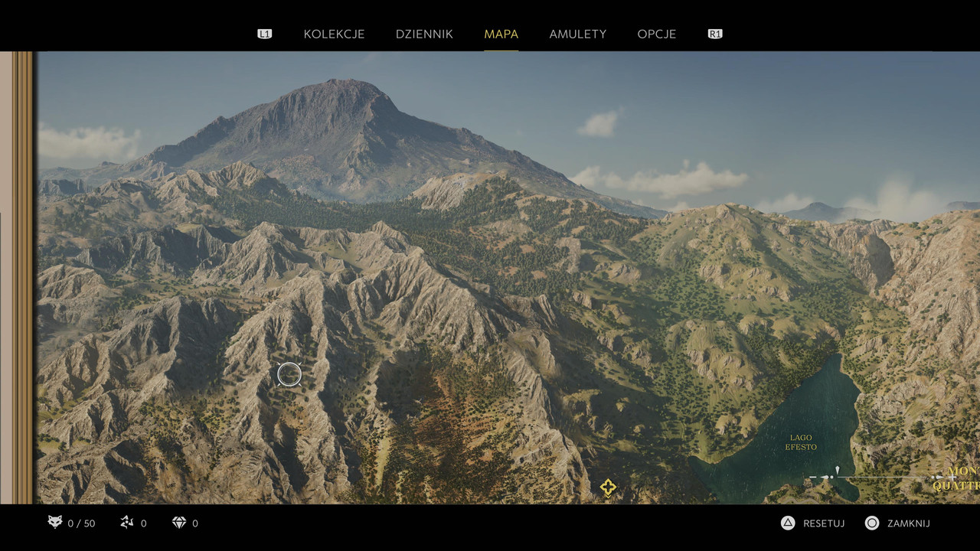Image resolution: width=980 pixels, height=551 pixels.
Task: Click the L1 previous-tab icon
Action: [x=264, y=34]
